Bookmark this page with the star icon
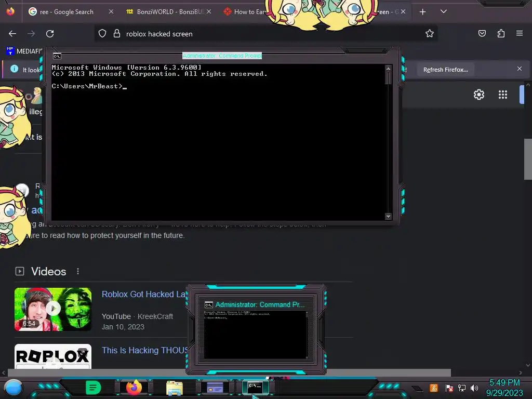This screenshot has width=532, height=399. (430, 33)
